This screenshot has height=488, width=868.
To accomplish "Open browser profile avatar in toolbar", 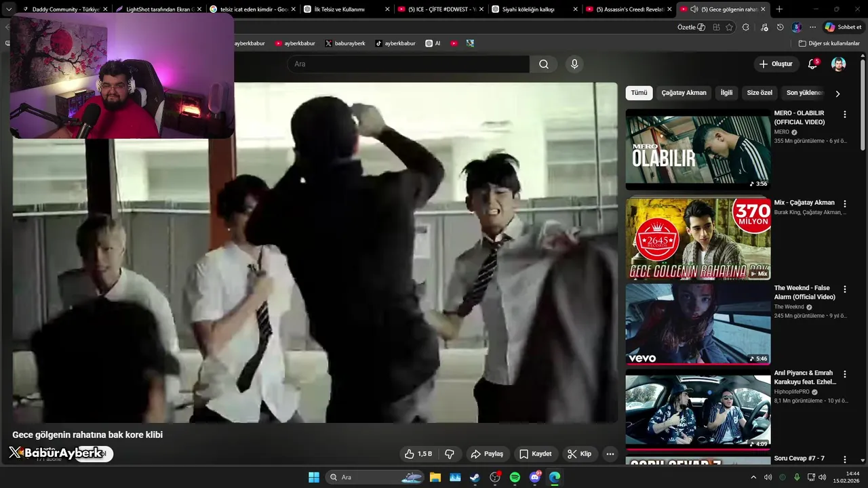I will pos(797,27).
